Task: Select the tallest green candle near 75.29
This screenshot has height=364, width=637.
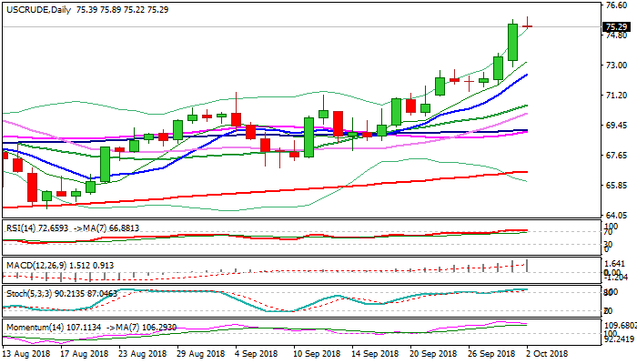Action: click(x=512, y=42)
